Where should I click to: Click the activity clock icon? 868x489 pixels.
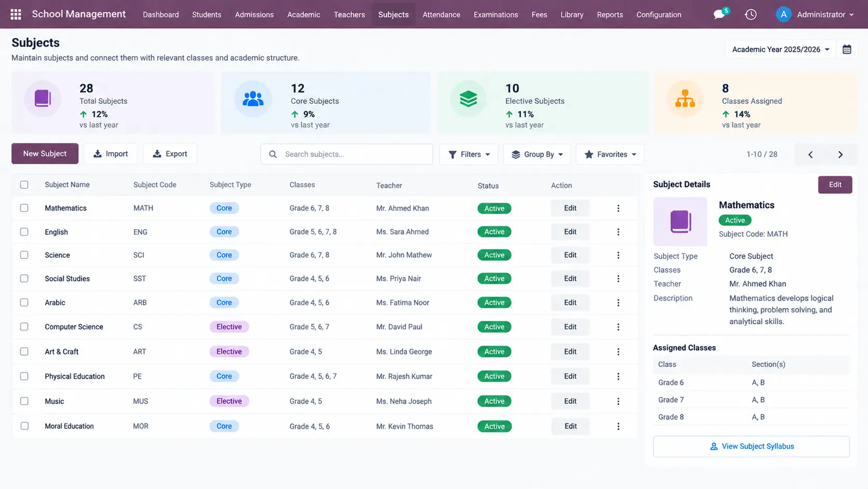pos(751,15)
